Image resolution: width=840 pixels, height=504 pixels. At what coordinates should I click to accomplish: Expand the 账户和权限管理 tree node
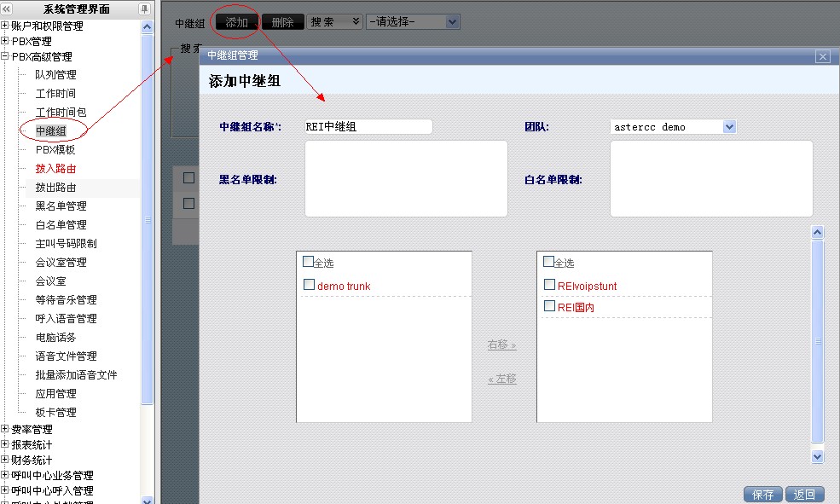point(5,26)
